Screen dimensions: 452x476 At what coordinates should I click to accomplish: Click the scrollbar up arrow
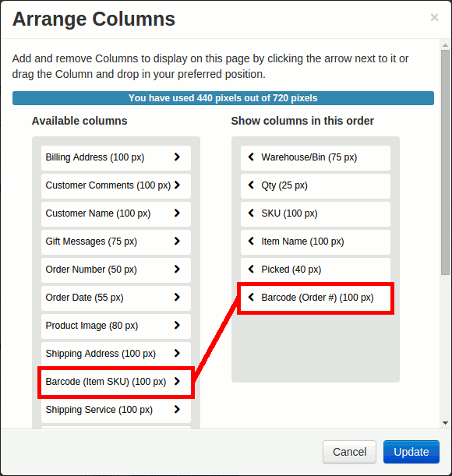pos(445,45)
